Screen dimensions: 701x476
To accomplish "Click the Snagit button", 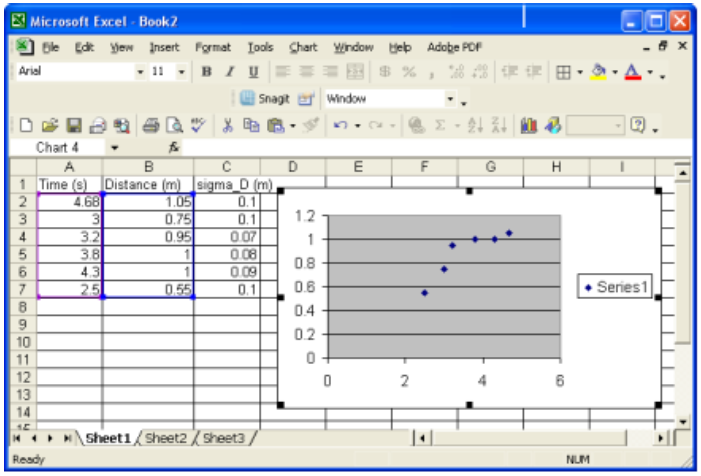I will [265, 99].
